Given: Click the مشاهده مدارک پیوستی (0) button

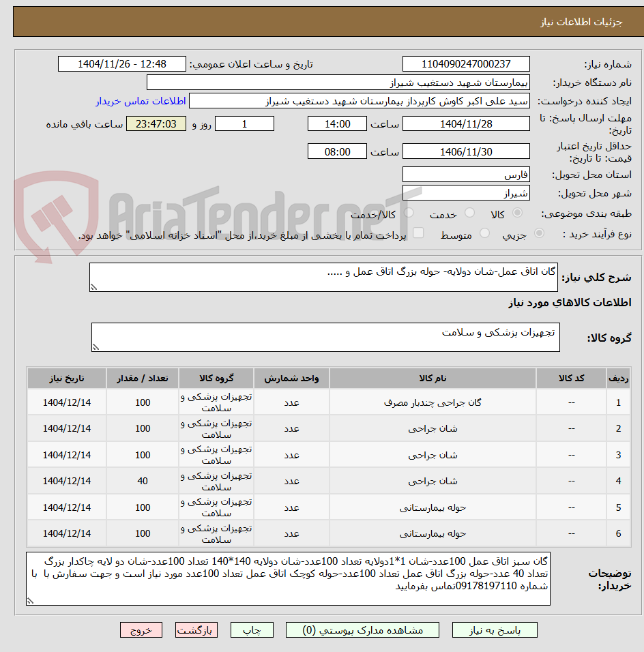Looking at the screenshot, I should click(362, 630).
